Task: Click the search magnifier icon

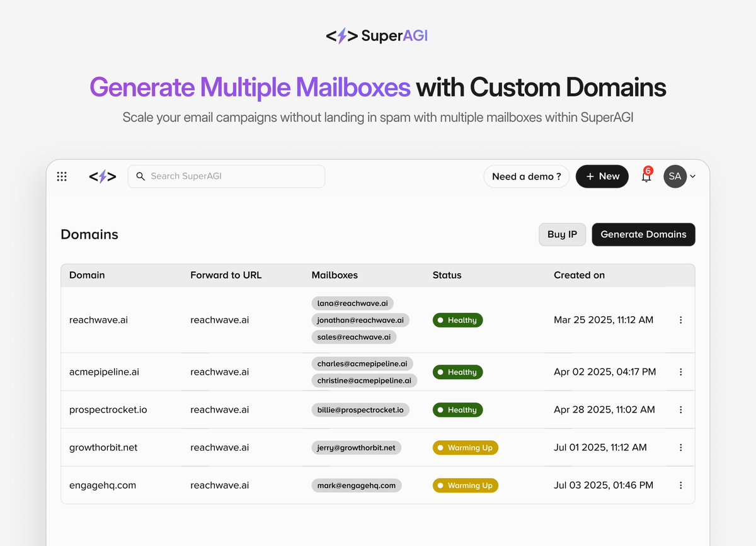Action: pos(140,176)
